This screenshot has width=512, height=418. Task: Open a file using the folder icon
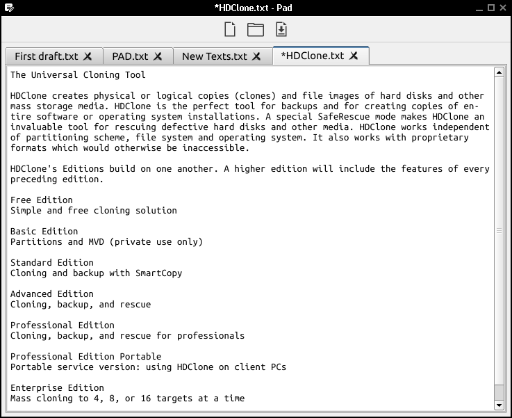click(255, 29)
